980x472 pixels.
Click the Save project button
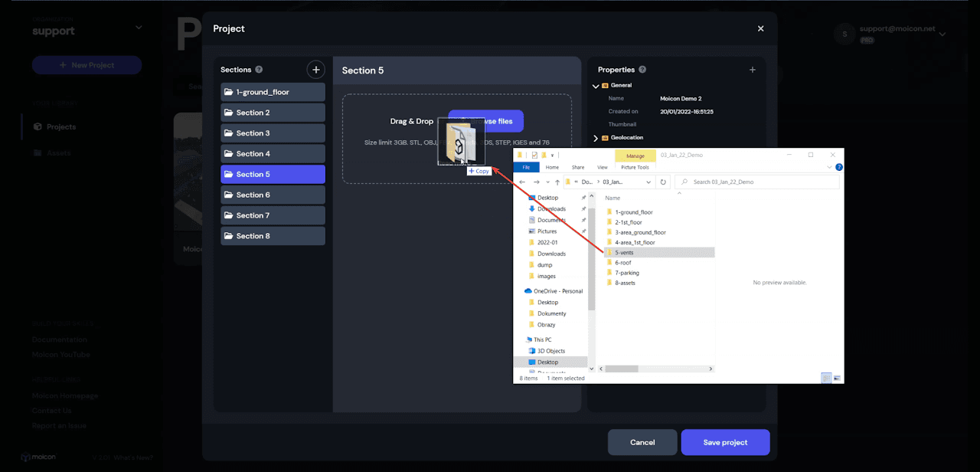(724, 442)
